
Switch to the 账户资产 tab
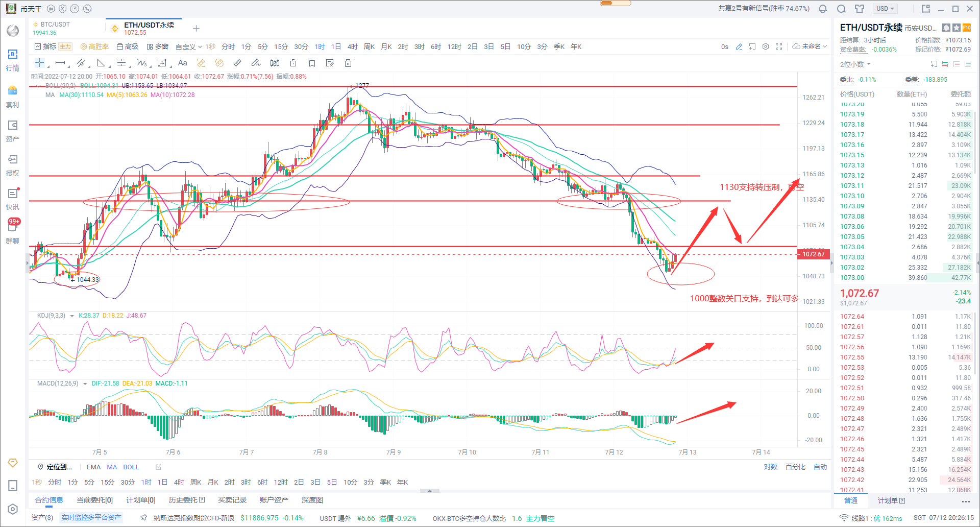[x=274, y=500]
